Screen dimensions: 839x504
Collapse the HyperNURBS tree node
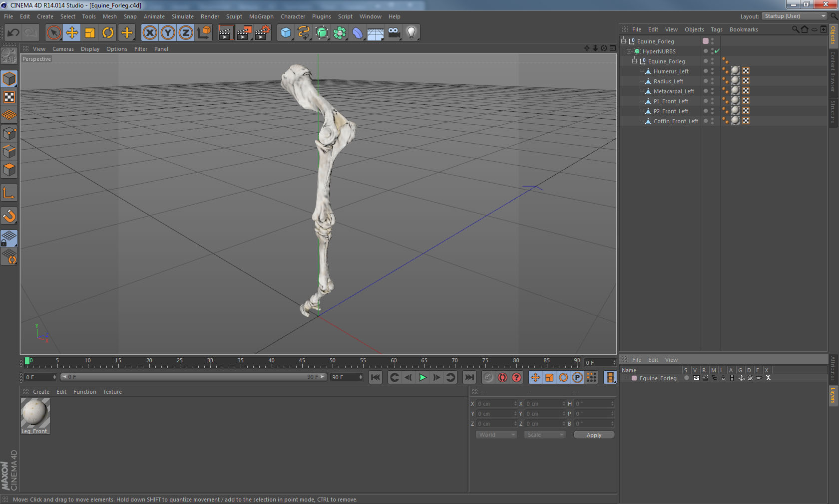click(x=629, y=51)
